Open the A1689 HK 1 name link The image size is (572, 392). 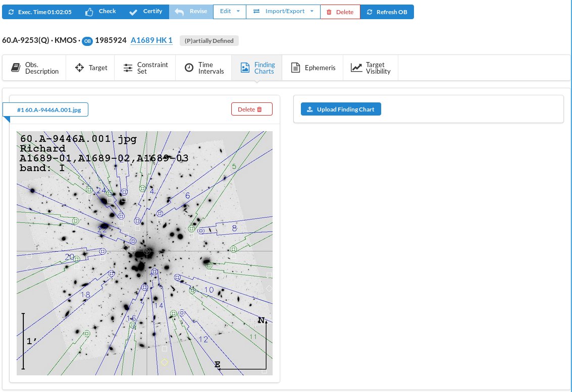[151, 40]
